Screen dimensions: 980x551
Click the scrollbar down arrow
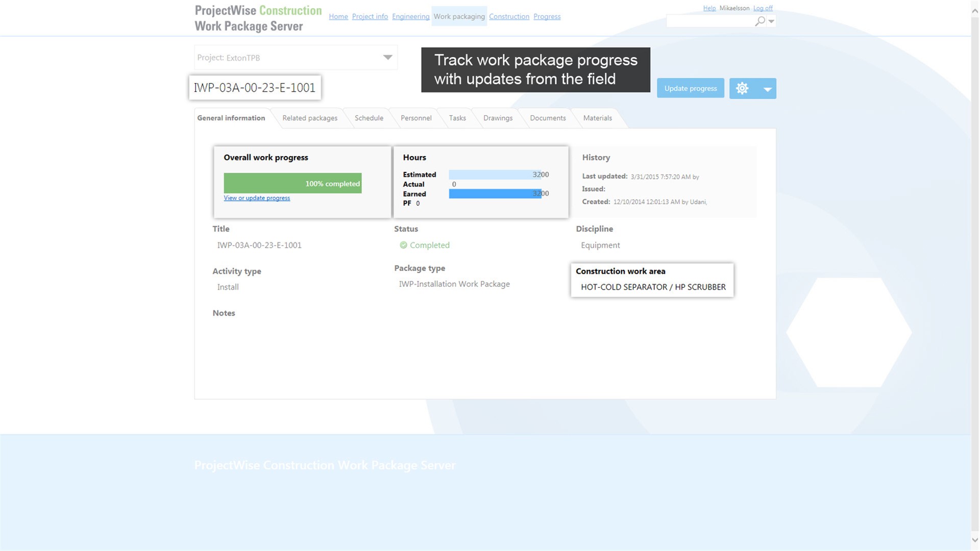[975, 540]
